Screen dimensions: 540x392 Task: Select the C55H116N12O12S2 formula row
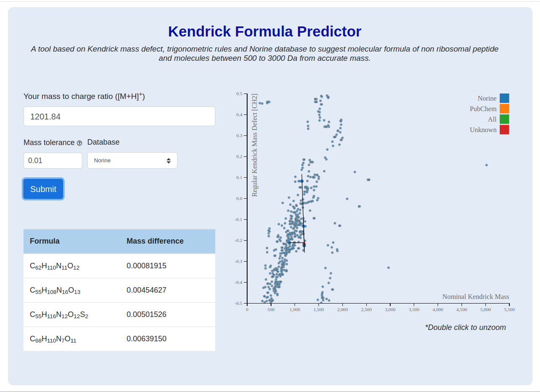(x=119, y=314)
